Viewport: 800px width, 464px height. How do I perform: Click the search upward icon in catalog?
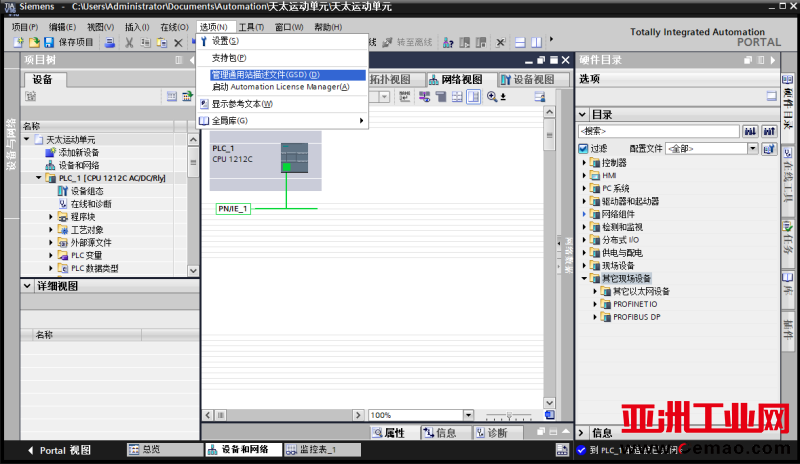769,131
